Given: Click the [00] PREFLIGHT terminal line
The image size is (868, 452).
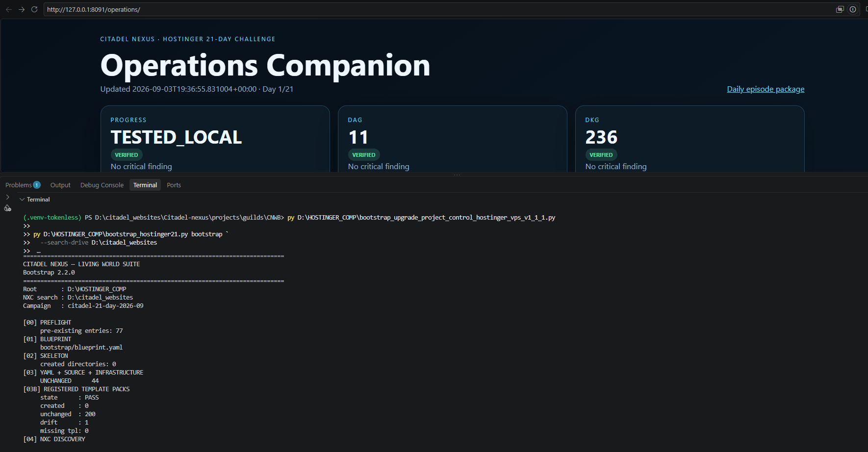Looking at the screenshot, I should pos(47,323).
